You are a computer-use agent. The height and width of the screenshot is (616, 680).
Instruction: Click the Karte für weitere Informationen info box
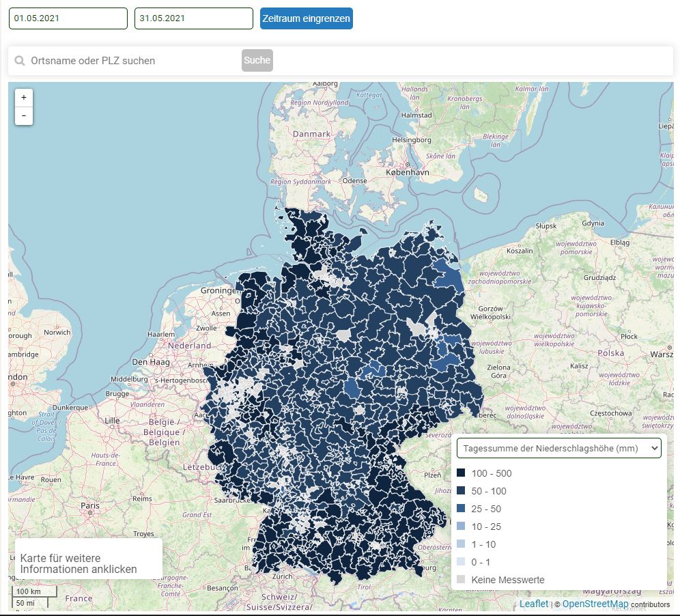(88, 559)
